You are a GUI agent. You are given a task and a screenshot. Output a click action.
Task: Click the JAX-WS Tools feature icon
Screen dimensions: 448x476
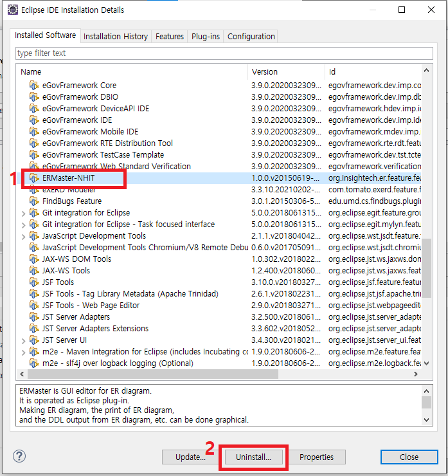click(34, 270)
